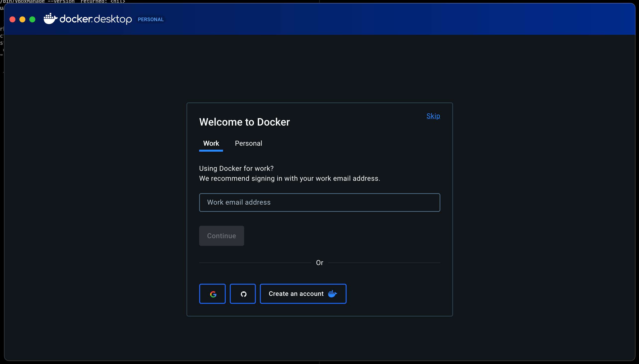Click the disabled Continue button

click(x=222, y=236)
